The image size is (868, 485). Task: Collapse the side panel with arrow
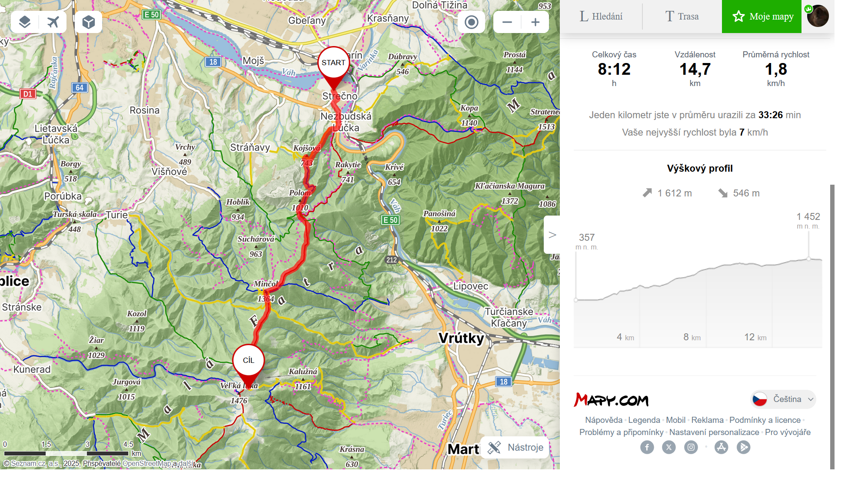tap(552, 235)
